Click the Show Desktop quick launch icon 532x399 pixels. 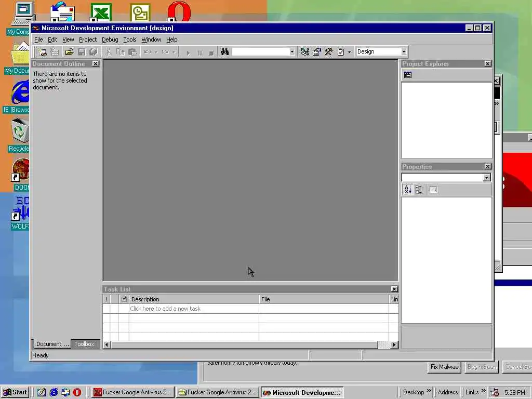(x=42, y=393)
